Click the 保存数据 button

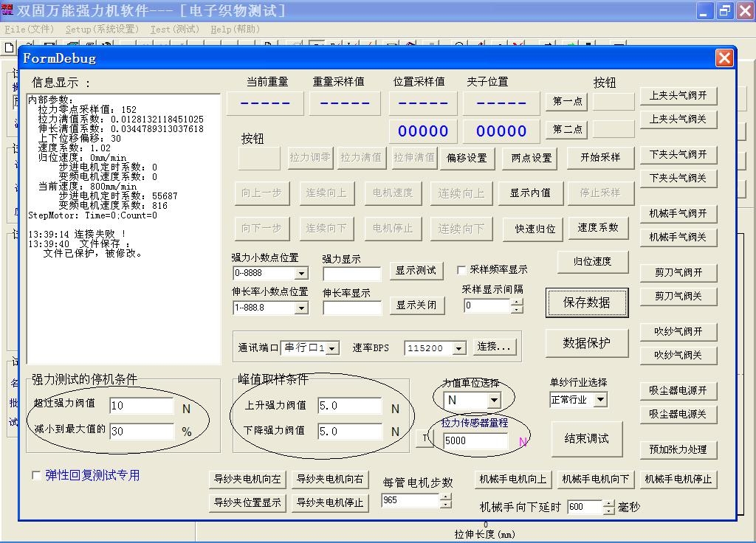[x=586, y=302]
